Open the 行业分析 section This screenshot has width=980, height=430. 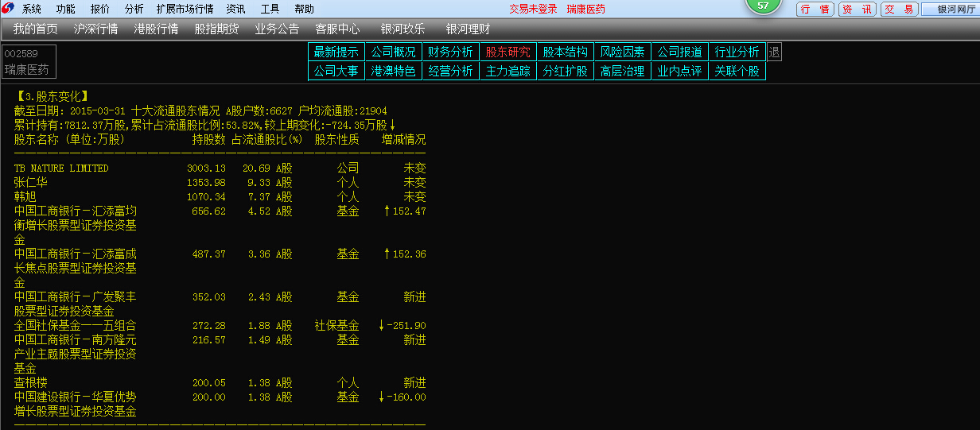(x=737, y=52)
